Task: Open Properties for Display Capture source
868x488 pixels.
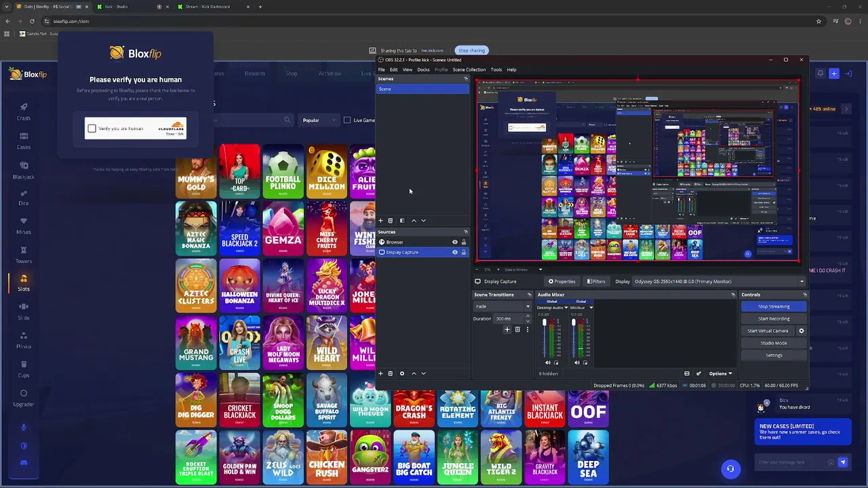Action: (x=561, y=281)
